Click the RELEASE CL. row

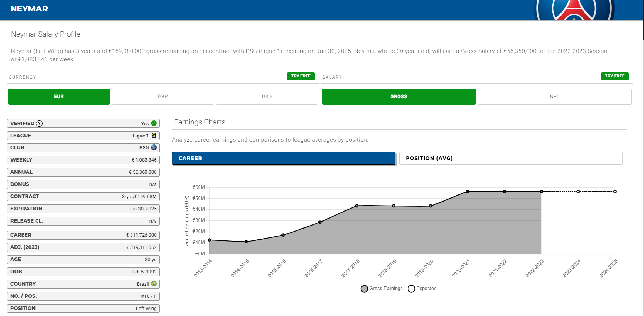point(83,221)
